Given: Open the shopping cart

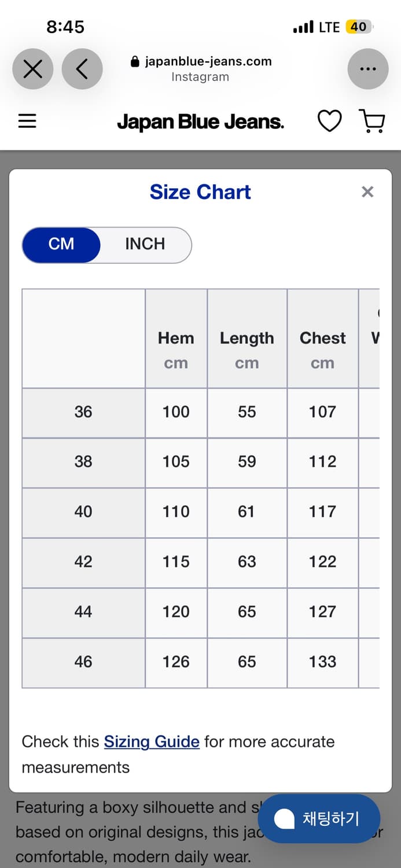Looking at the screenshot, I should click(x=372, y=121).
